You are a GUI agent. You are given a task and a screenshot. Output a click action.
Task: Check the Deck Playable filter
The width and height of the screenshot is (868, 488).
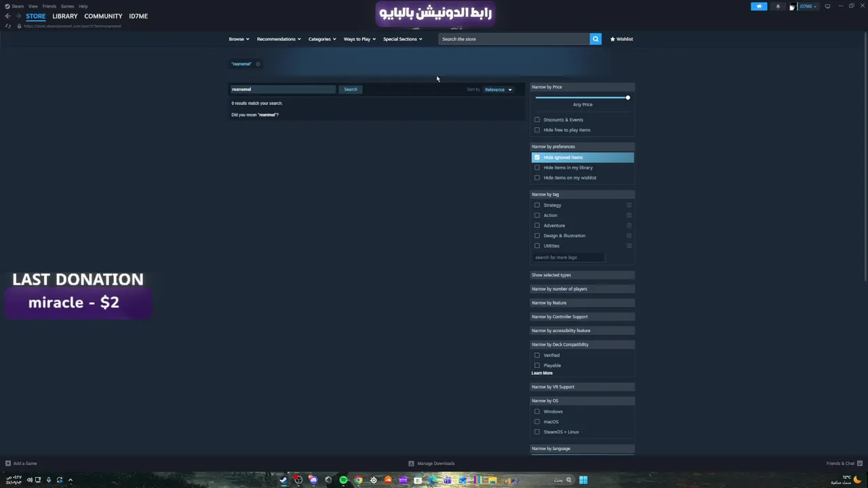click(537, 365)
